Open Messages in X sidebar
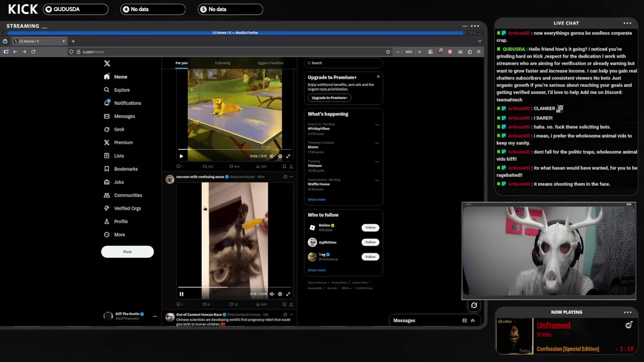Image resolution: width=644 pixels, height=362 pixels. 119,116
